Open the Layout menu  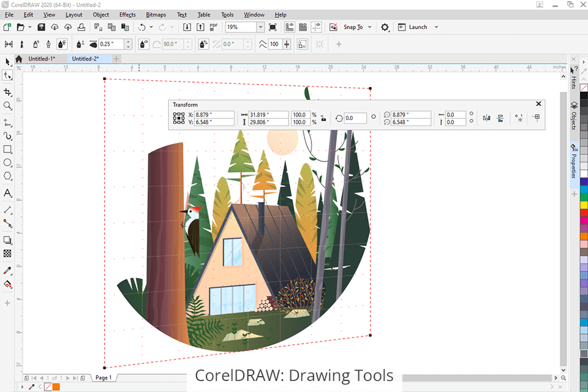pos(73,15)
